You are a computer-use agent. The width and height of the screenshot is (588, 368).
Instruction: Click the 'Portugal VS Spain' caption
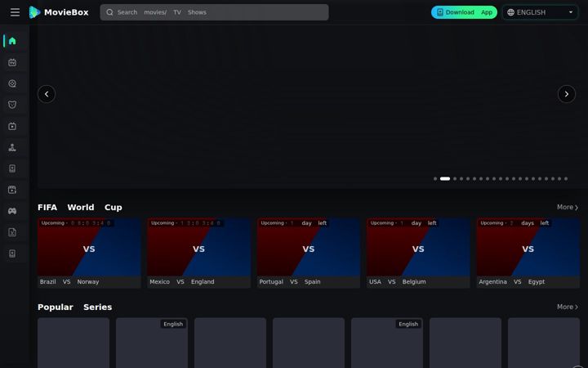[x=290, y=281]
